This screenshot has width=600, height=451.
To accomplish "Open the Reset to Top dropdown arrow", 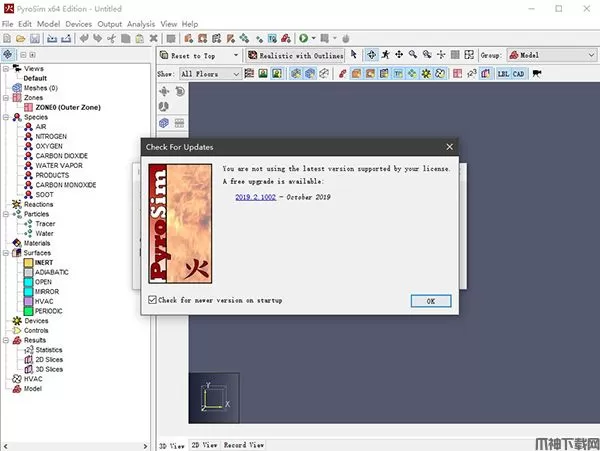I will [x=236, y=55].
